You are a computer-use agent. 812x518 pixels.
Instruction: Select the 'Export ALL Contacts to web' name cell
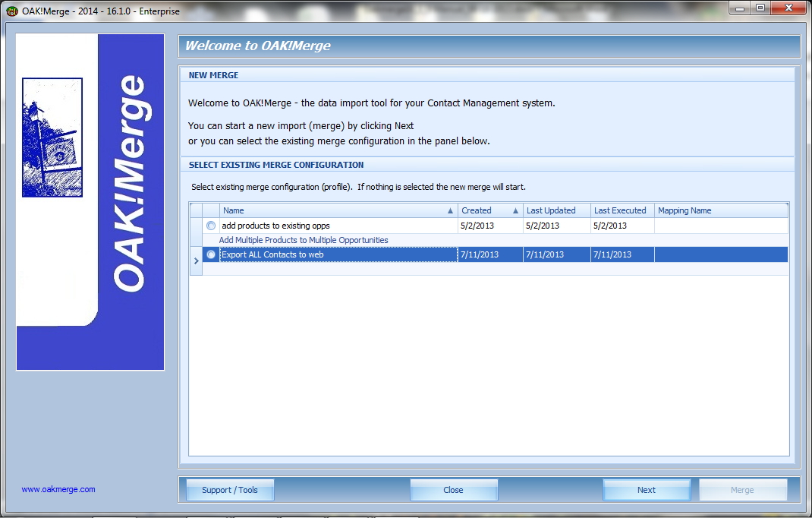[x=338, y=254]
